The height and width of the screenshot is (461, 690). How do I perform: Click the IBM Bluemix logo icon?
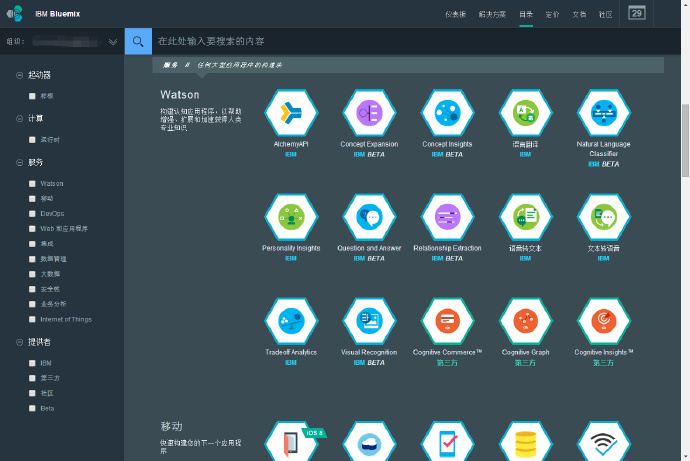15,14
